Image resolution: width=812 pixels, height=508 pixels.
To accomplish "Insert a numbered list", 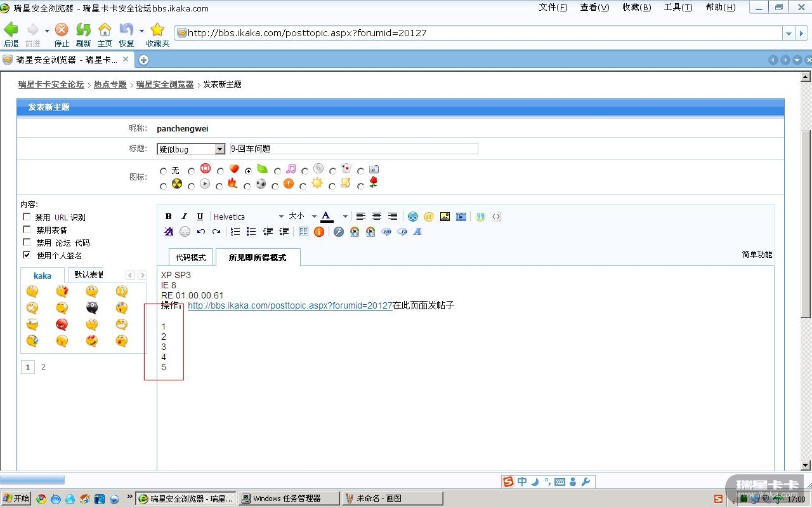I will [235, 232].
